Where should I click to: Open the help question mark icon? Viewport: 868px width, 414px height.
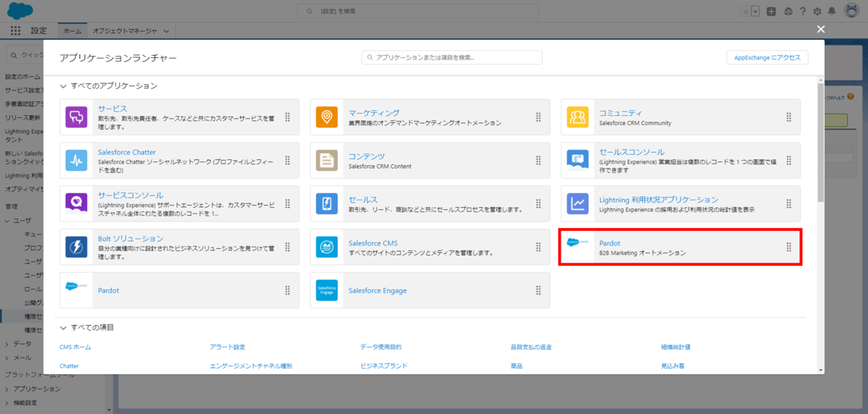802,12
